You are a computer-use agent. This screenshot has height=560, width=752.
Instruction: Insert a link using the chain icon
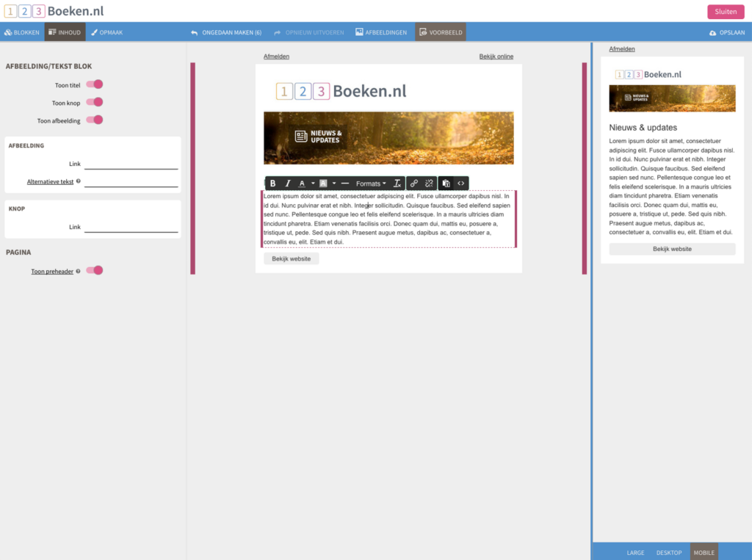coord(414,183)
